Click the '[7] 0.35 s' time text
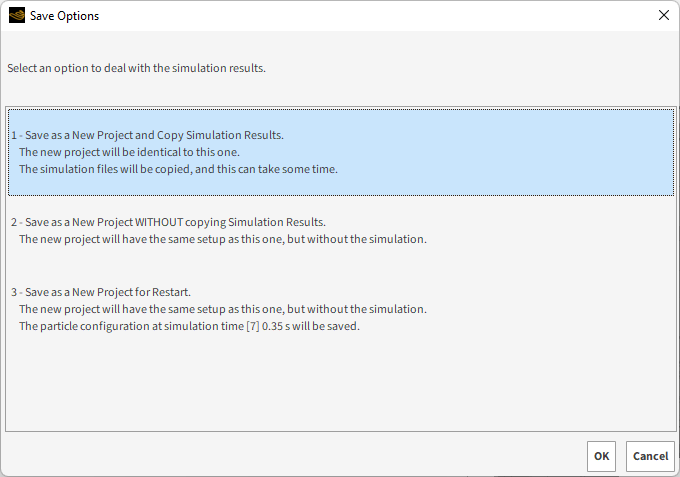680x477 pixels. [268, 326]
